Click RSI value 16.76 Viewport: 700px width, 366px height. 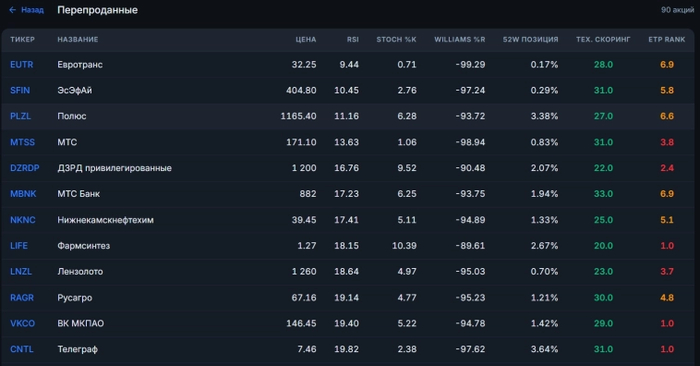point(346,168)
